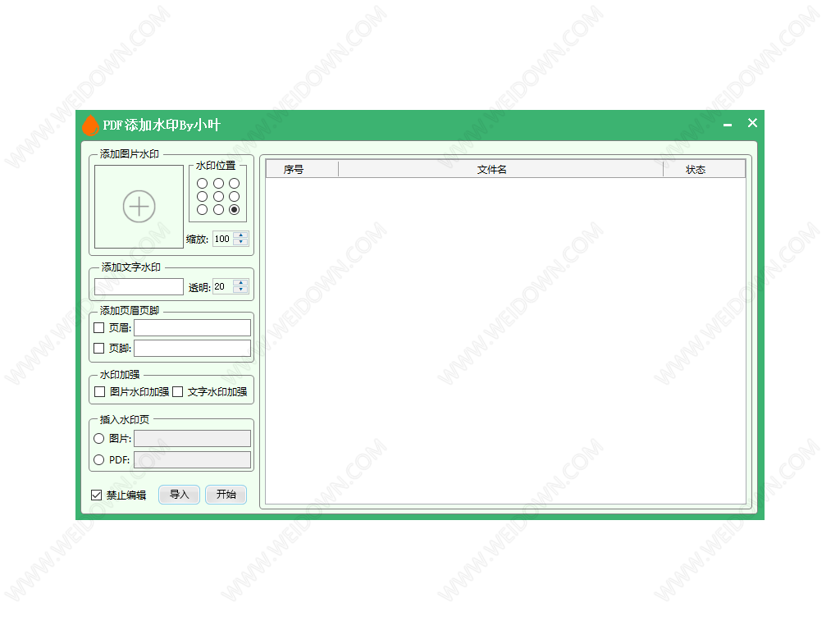The width and height of the screenshot is (840, 630).
Task: Click the plus icon to add watermark image
Action: [139, 206]
